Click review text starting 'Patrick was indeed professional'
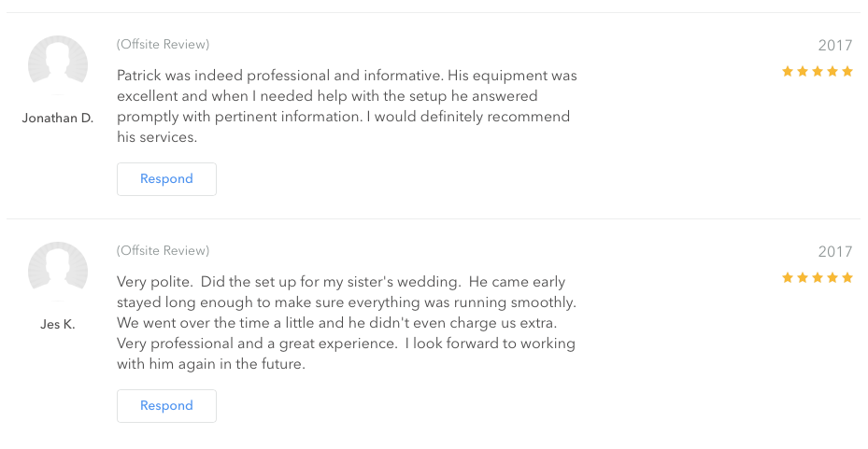 [x=347, y=106]
